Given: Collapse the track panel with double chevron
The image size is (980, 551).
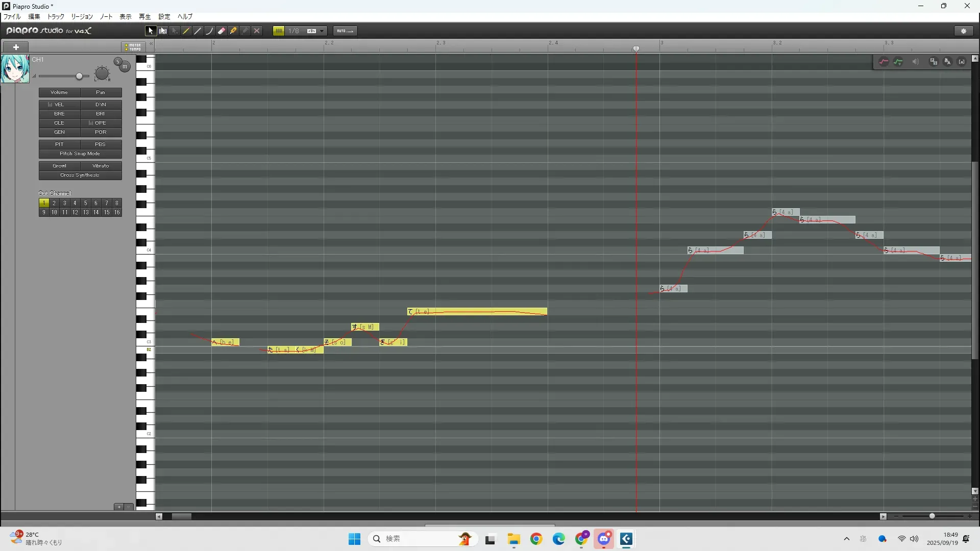Looking at the screenshot, I should pyautogui.click(x=151, y=44).
